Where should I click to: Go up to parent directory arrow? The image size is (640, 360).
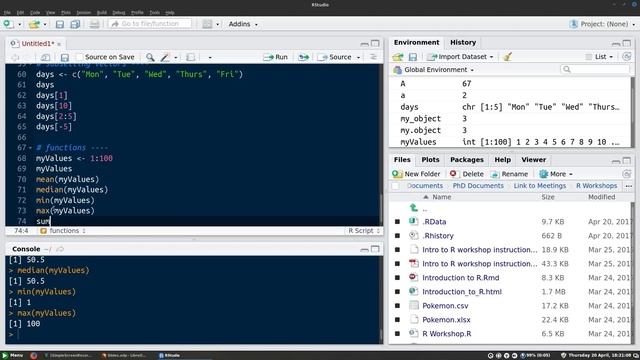(414, 208)
